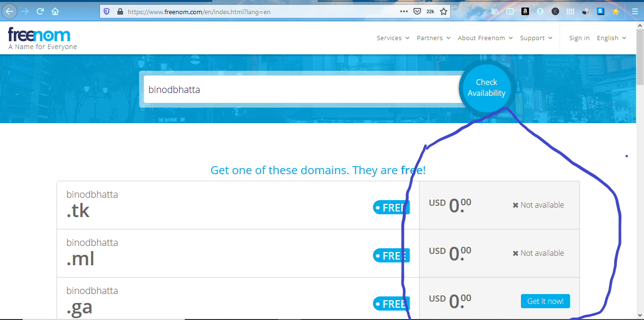Click the Firefox Account profile icon
Viewport: 644px width, 320px height.
point(540,11)
